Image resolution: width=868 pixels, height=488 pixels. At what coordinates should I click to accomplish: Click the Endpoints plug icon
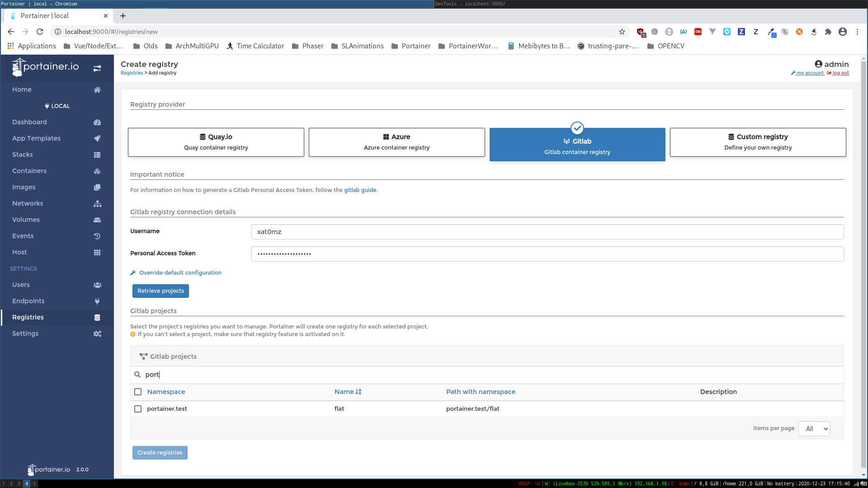(x=97, y=301)
